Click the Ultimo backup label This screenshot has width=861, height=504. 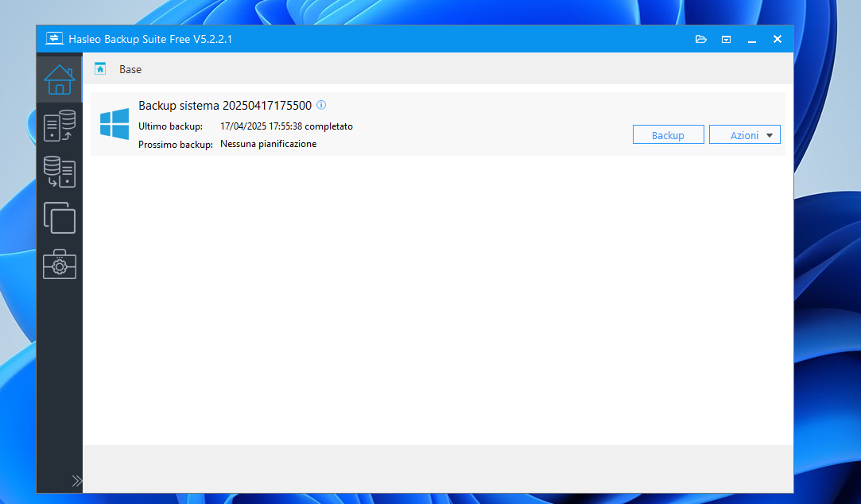(x=170, y=126)
